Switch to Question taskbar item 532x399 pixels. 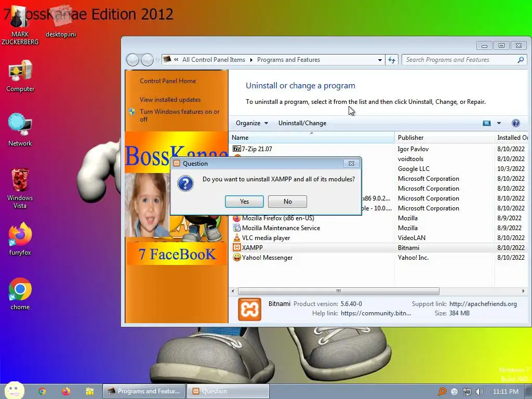pos(228,391)
